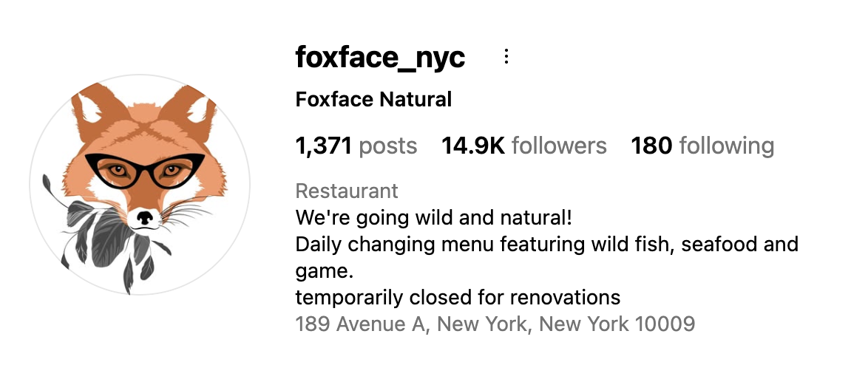868x365 pixels.
Task: Click the posts count label
Action: [387, 146]
